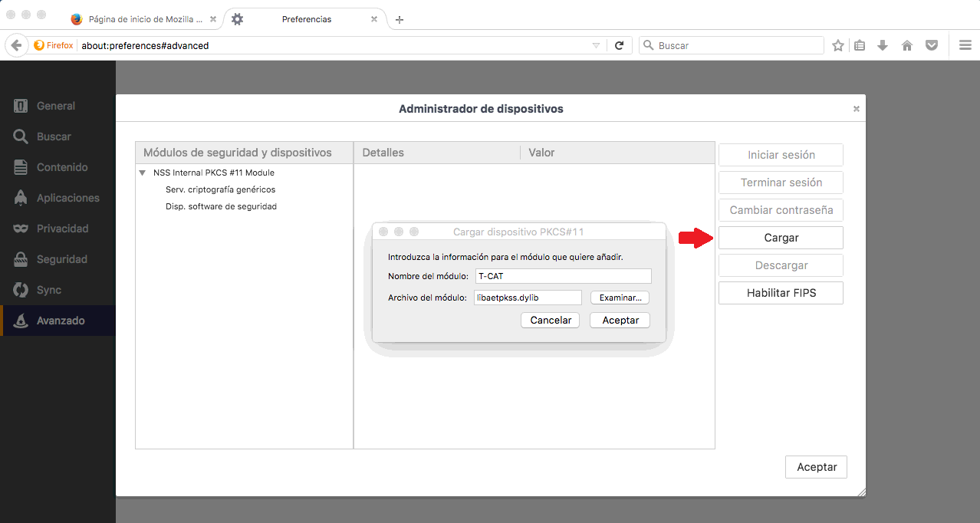Image resolution: width=980 pixels, height=523 pixels.
Task: Select Serv. criptografía genéricos item
Action: tap(220, 189)
